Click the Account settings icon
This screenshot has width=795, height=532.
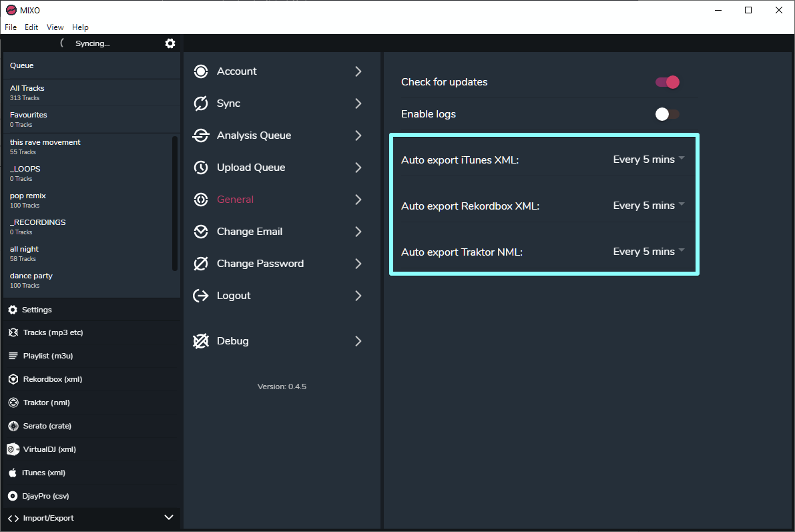coord(201,71)
